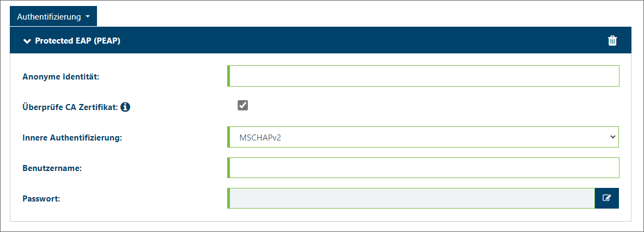
Task: Click the Anonyme Identität label
Action: tap(61, 77)
